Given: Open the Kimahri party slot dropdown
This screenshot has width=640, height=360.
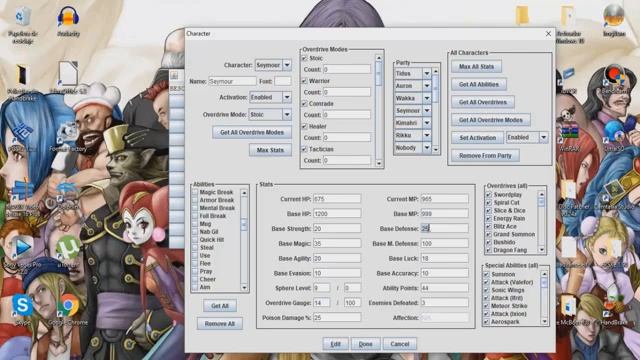Looking at the screenshot, I should pyautogui.click(x=427, y=123).
